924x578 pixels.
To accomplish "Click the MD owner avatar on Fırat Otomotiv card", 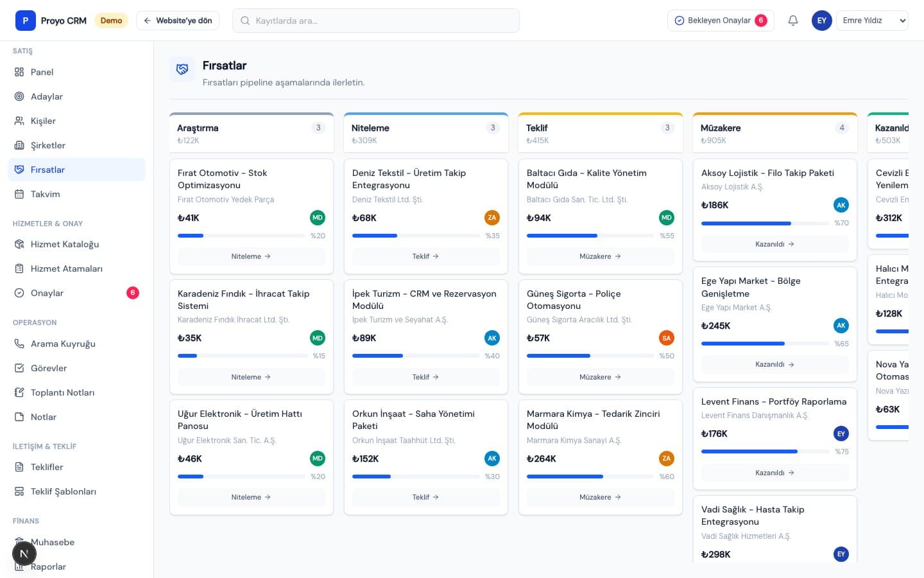I will (x=318, y=218).
